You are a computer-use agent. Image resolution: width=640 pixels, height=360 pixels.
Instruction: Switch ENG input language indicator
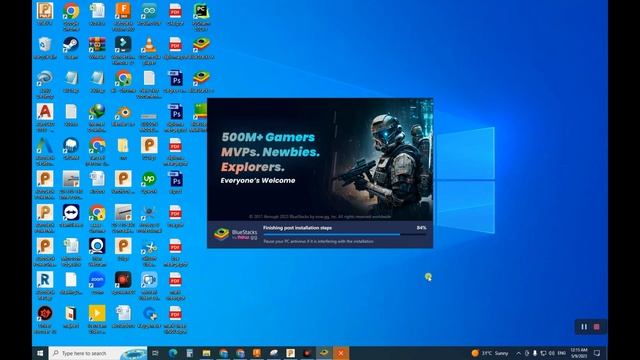(x=562, y=353)
